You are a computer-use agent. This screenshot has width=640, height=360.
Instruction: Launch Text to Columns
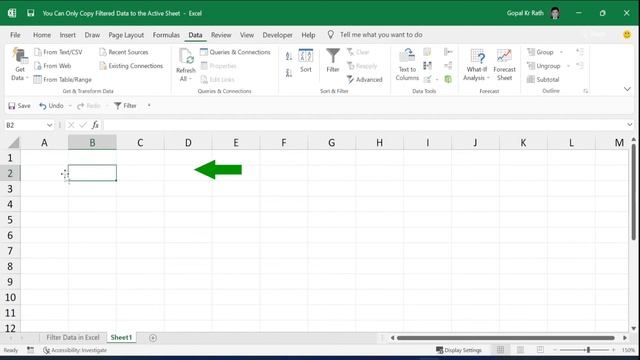407,64
